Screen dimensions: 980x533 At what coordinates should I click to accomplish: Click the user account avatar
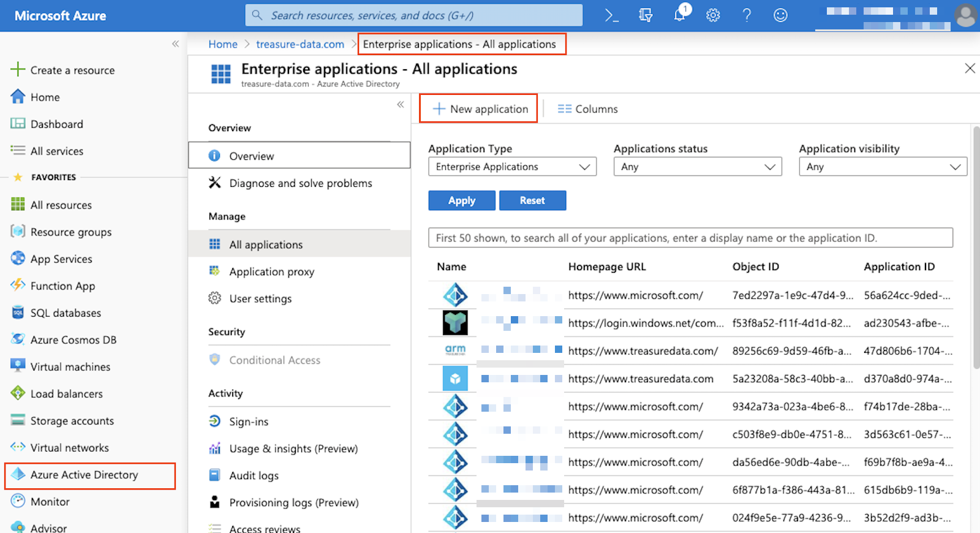[966, 16]
